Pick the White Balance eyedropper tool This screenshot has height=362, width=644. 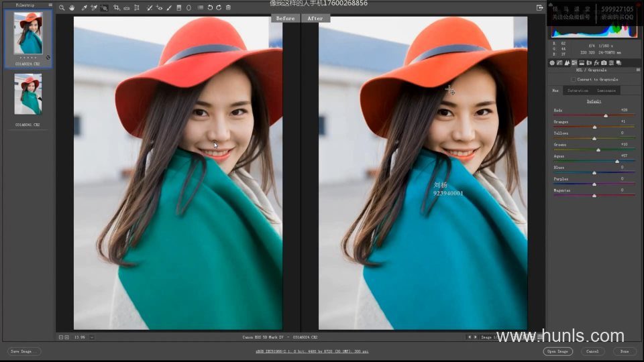[x=84, y=8]
